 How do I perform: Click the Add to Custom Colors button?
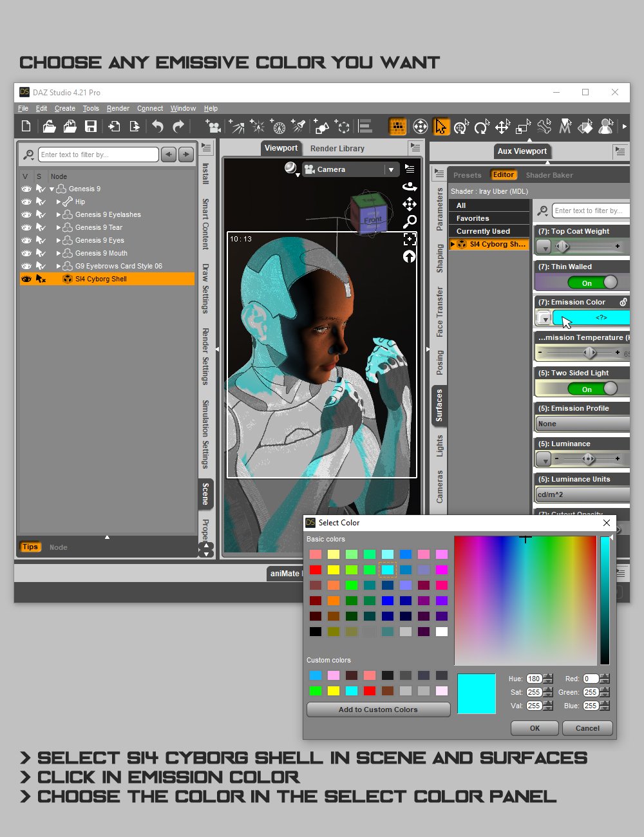pos(378,710)
